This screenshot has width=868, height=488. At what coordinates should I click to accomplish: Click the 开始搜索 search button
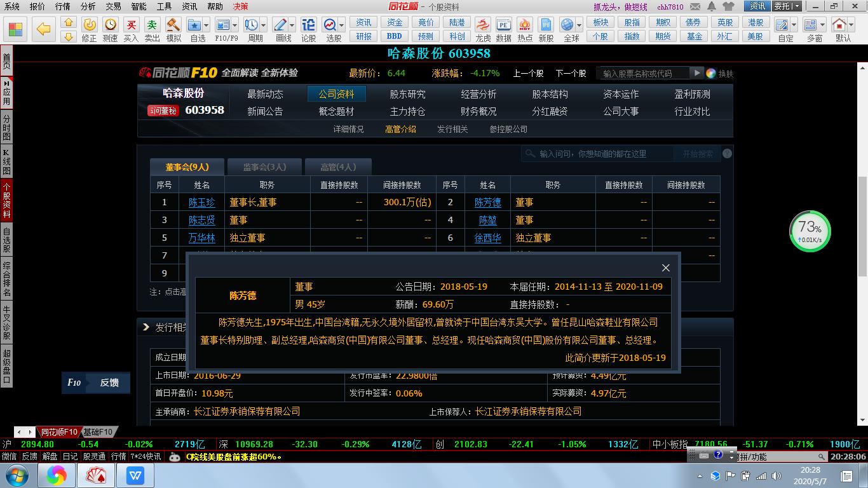coord(698,154)
